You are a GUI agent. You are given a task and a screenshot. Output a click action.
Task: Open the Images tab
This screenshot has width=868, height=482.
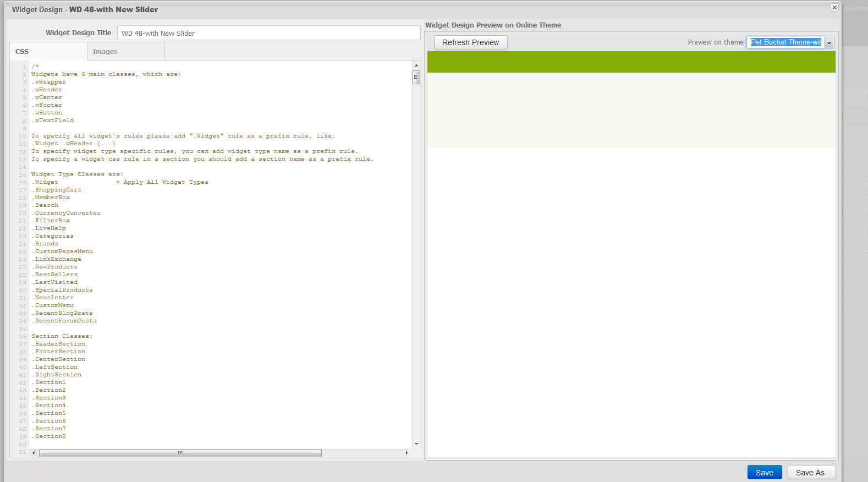click(x=105, y=51)
